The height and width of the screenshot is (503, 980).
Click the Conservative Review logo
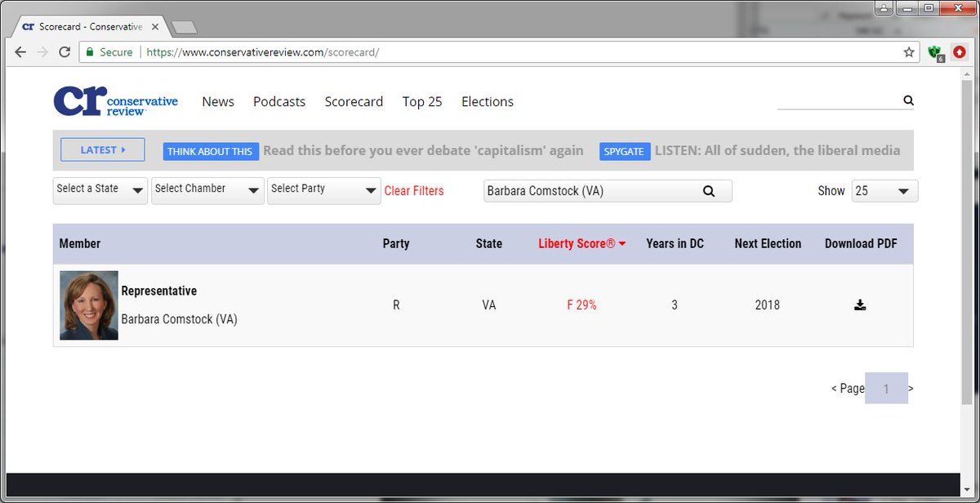pyautogui.click(x=115, y=101)
